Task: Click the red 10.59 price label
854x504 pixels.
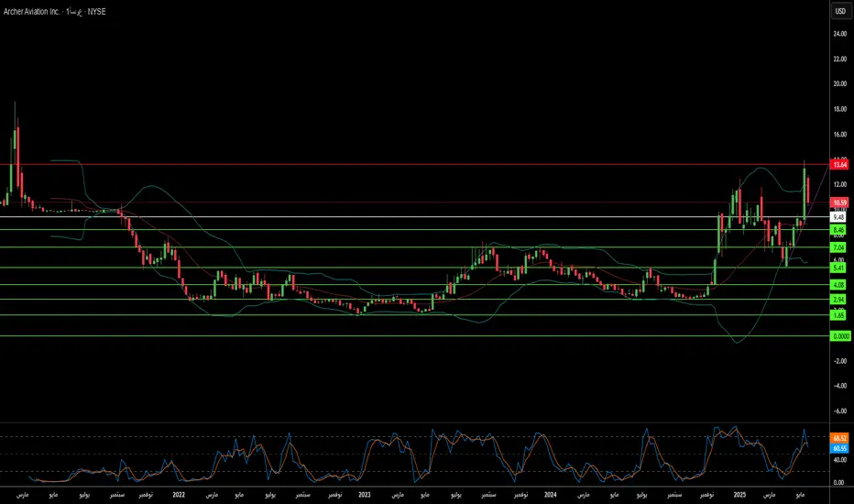Action: (839, 203)
